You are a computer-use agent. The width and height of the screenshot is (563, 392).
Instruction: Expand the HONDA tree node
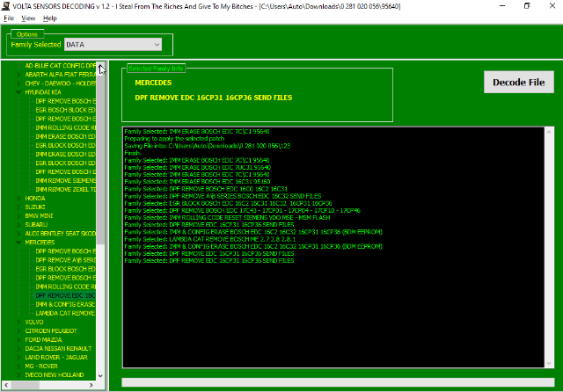18,199
